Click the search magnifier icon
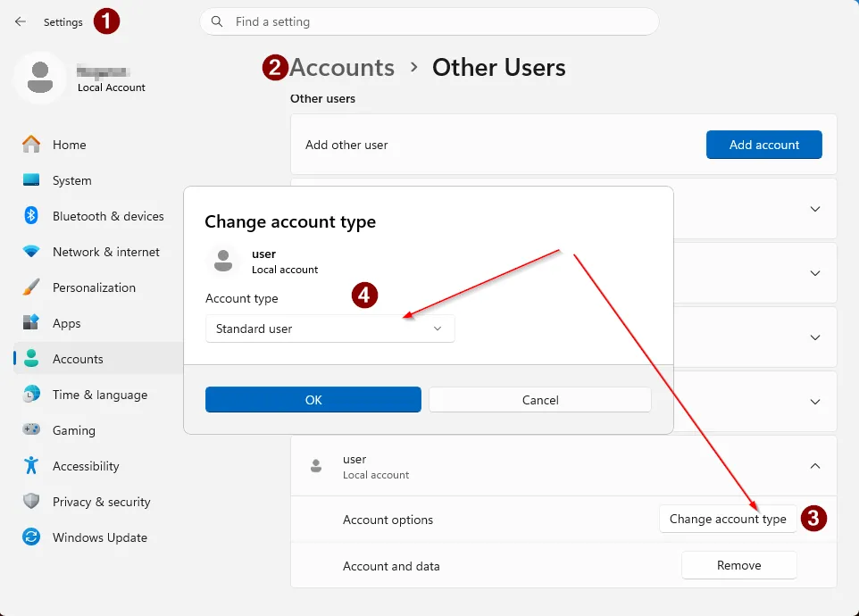The height and width of the screenshot is (616, 859). click(x=217, y=22)
